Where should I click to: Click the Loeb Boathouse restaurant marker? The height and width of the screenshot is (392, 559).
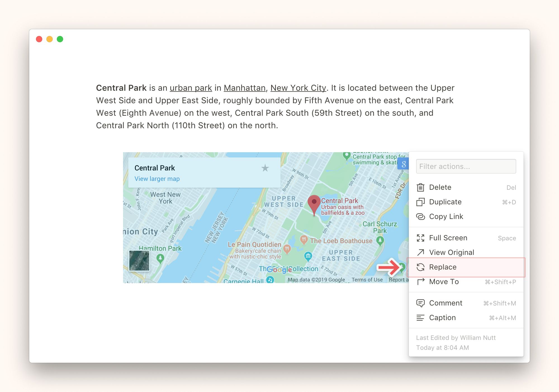click(x=304, y=240)
